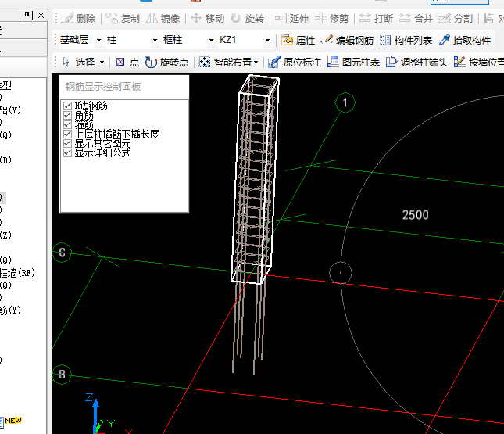Viewport: 504px width, 434px height.
Task: Open 编辑钢筋 (edit rebar) tool
Action: [x=347, y=40]
